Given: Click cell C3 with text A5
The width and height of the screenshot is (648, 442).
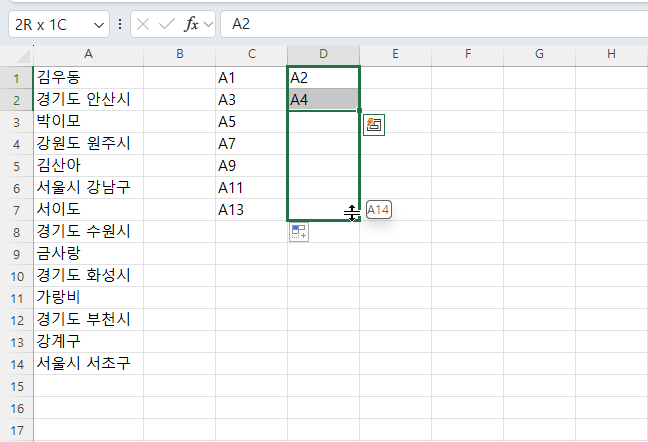Looking at the screenshot, I should 252,122.
